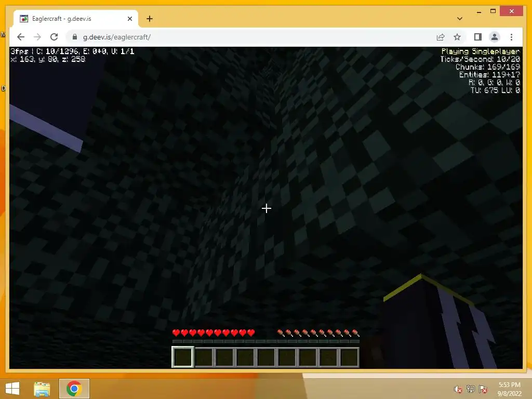
Task: Click the TU: 675 LU: 0 text
Action: tap(495, 90)
